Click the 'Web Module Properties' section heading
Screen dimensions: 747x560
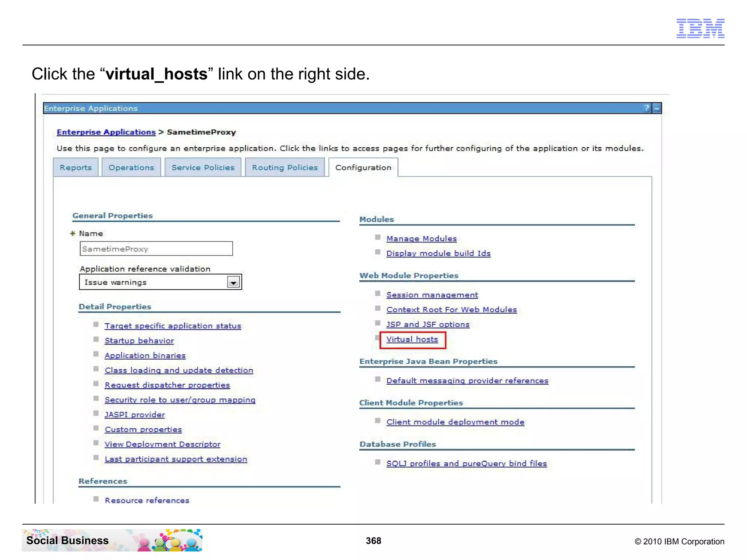click(409, 276)
